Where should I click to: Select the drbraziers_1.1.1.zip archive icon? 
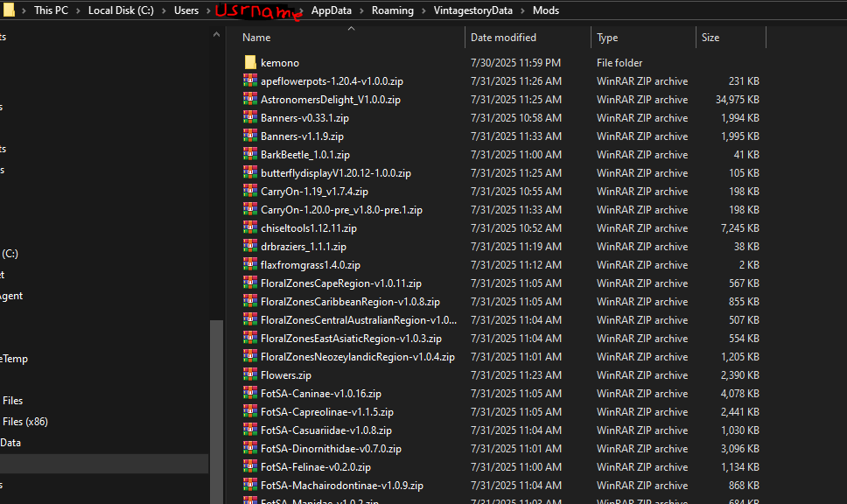249,246
